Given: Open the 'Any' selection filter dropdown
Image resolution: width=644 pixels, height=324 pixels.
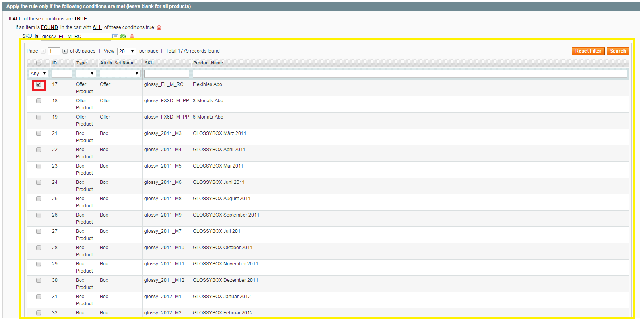Looking at the screenshot, I should click(39, 74).
